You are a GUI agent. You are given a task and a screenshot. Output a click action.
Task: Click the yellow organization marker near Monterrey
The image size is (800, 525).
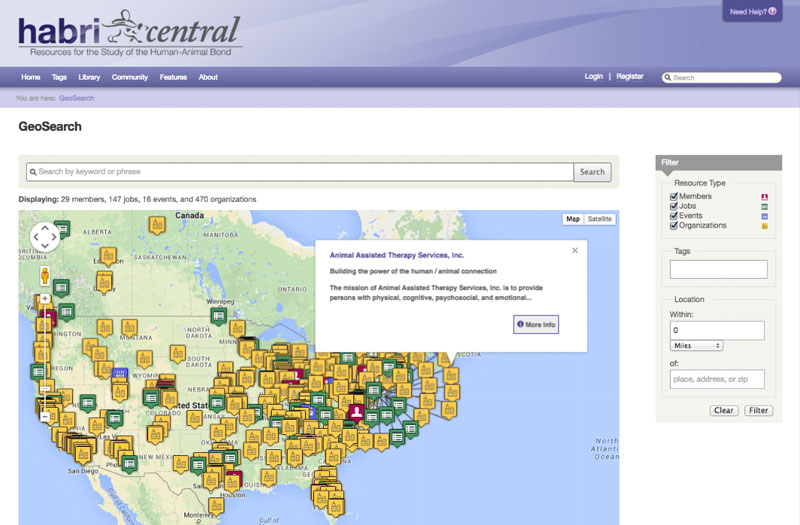tap(216, 506)
